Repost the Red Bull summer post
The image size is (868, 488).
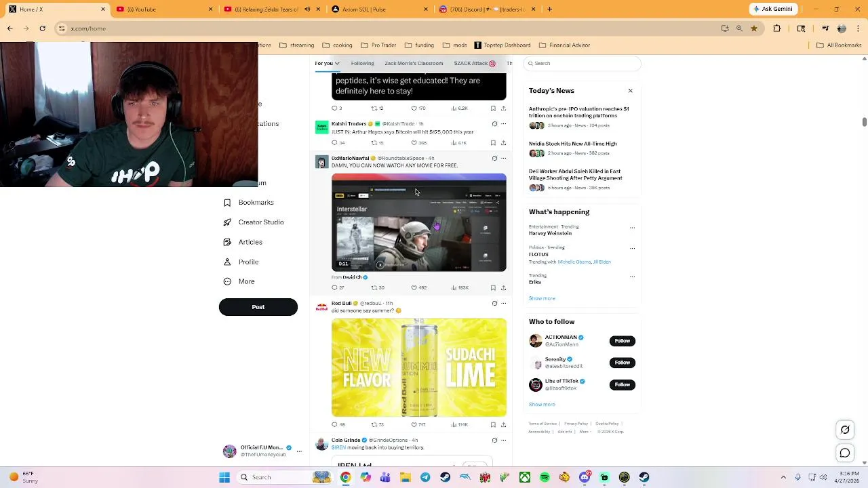tap(374, 424)
